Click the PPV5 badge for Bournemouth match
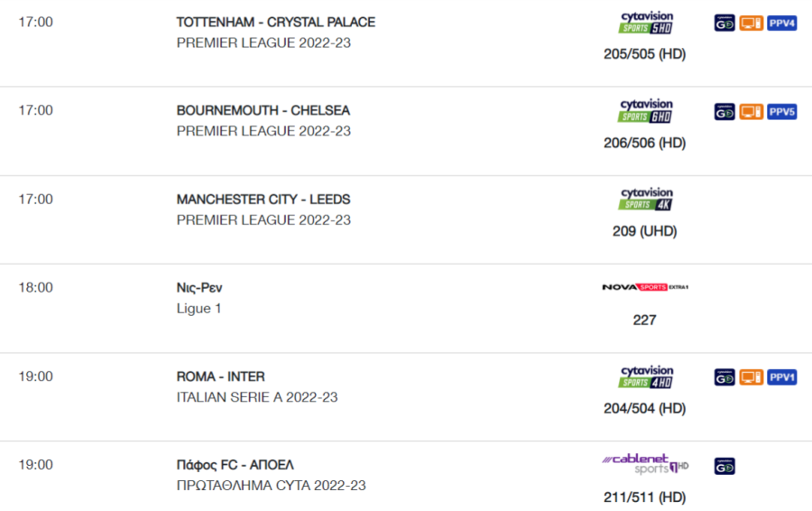The height and width of the screenshot is (511, 812). [x=781, y=112]
